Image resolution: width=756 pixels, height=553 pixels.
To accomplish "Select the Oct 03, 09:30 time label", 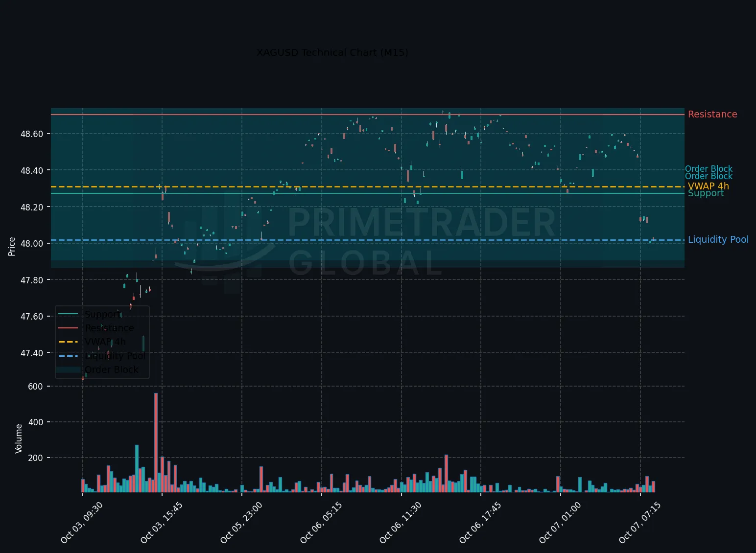I will 81,523.
